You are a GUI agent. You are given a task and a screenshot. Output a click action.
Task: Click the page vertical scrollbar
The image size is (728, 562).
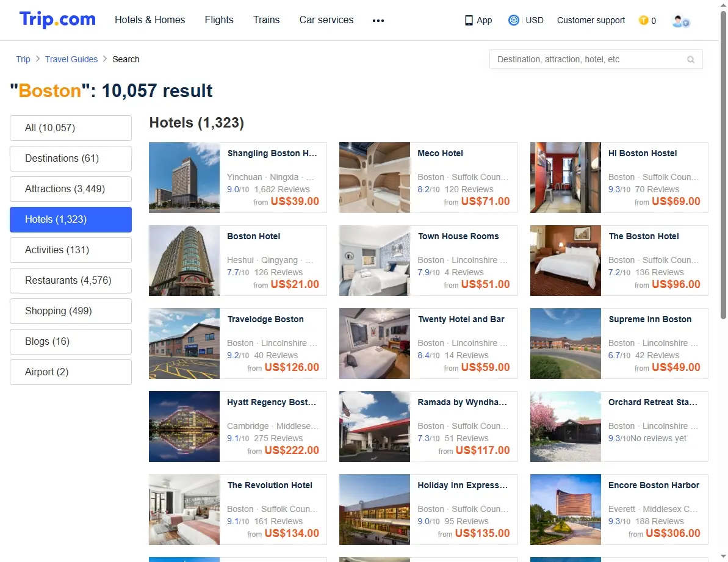click(723, 165)
